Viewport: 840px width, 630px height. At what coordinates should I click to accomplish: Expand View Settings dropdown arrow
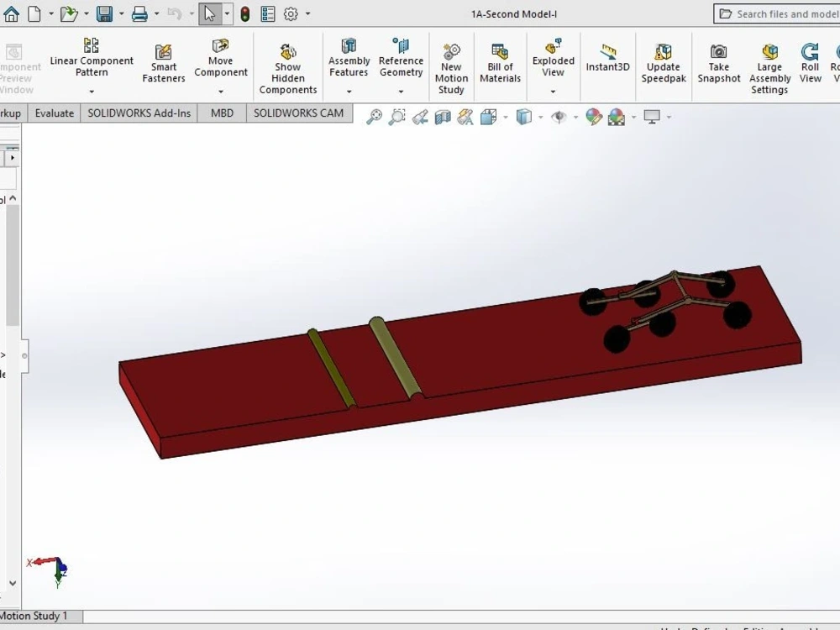[669, 117]
